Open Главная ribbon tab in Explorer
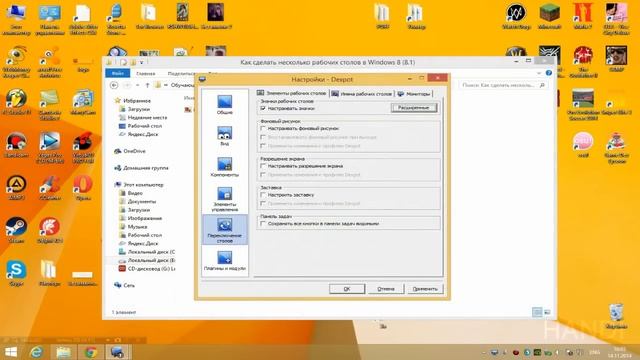 tap(146, 73)
